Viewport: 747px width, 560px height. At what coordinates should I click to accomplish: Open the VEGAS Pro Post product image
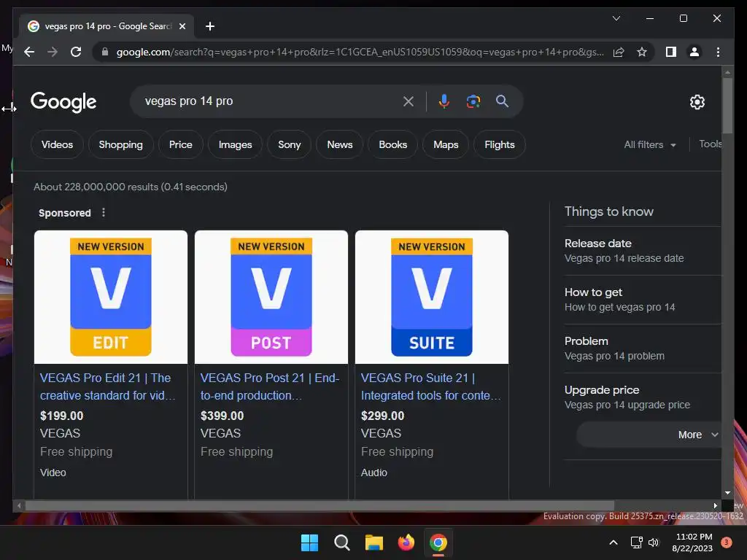271,297
